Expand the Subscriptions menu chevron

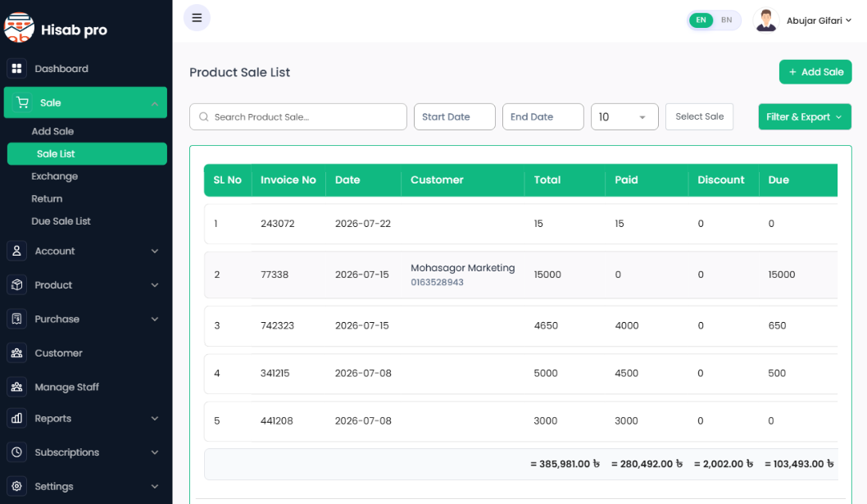(x=155, y=452)
